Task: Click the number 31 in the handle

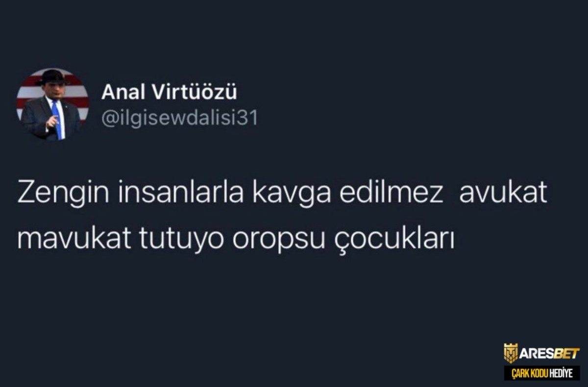Action: pos(247,118)
